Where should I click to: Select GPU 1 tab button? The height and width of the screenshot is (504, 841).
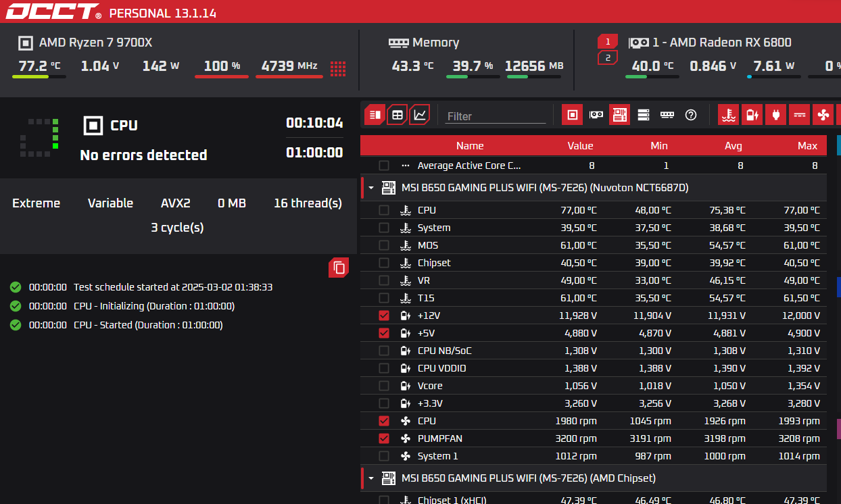(x=608, y=42)
